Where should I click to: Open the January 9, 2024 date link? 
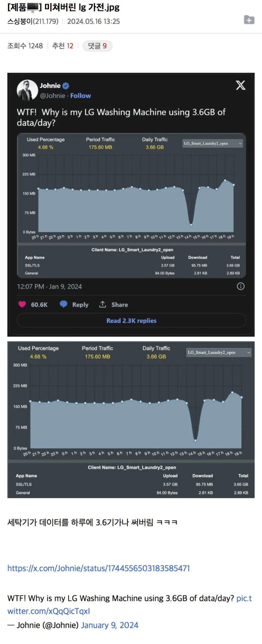pyautogui.click(x=110, y=625)
